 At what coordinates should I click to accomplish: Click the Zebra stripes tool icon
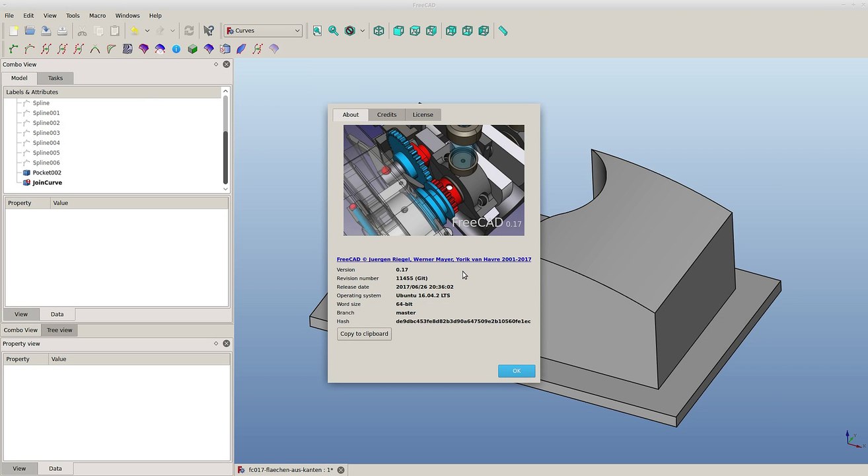click(x=127, y=49)
